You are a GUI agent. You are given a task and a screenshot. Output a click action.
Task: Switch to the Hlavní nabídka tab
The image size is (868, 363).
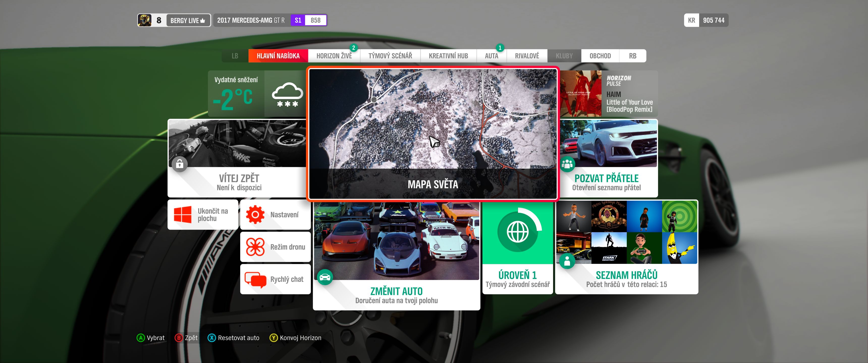278,56
